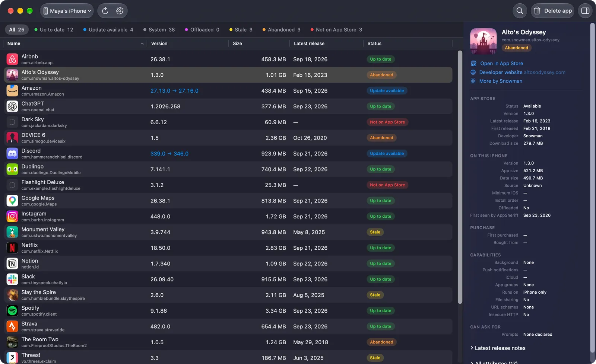Click the Abandoned badge in the detail panel header
The height and width of the screenshot is (364, 596).
[517, 48]
